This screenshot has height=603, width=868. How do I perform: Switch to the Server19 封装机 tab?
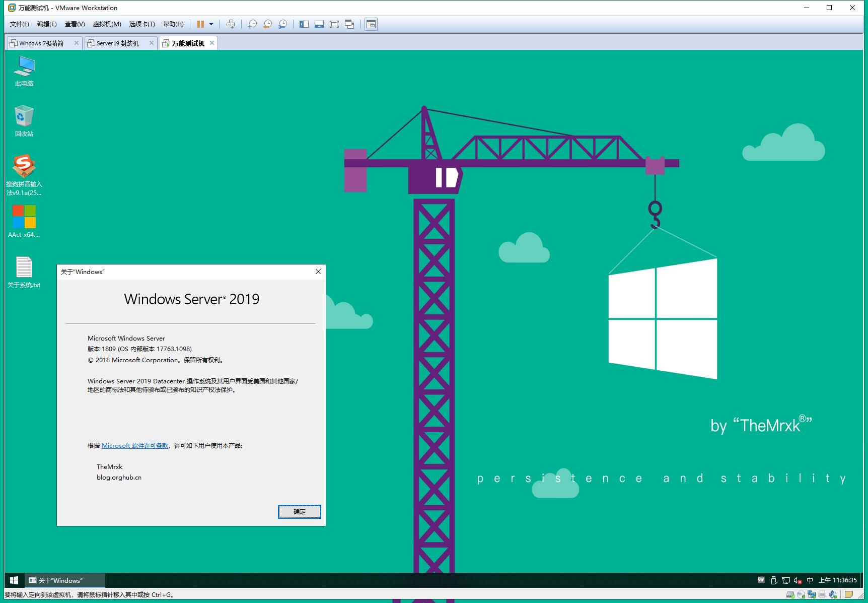point(117,43)
